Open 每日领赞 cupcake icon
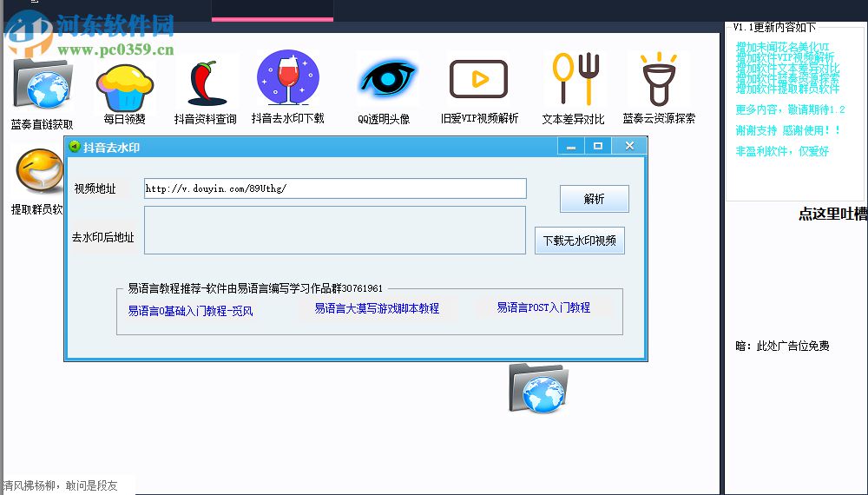The height and width of the screenshot is (495, 868). 124,88
